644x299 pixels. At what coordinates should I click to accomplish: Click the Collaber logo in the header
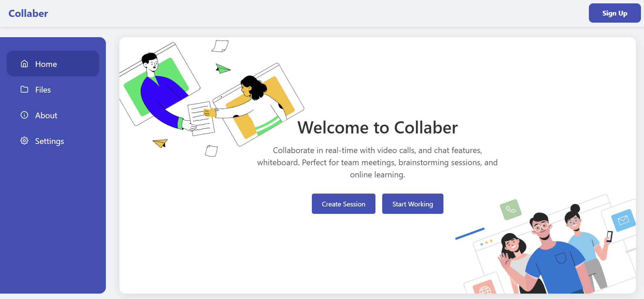(x=28, y=13)
